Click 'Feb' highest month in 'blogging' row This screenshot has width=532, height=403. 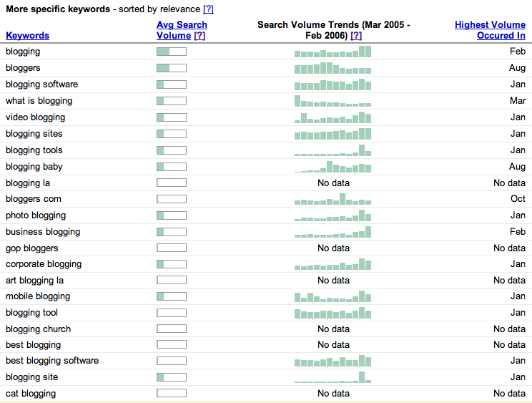pyautogui.click(x=518, y=52)
